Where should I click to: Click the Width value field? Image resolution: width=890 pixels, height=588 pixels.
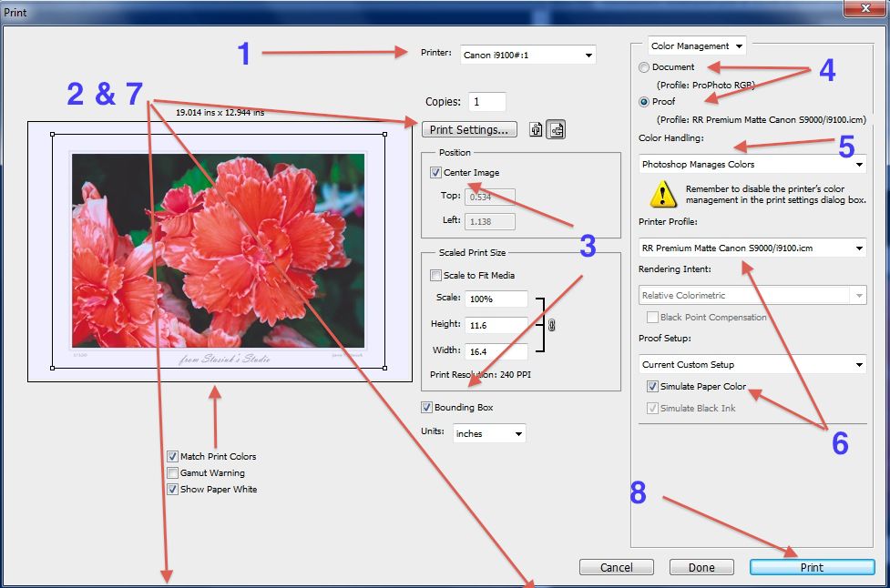(x=496, y=351)
